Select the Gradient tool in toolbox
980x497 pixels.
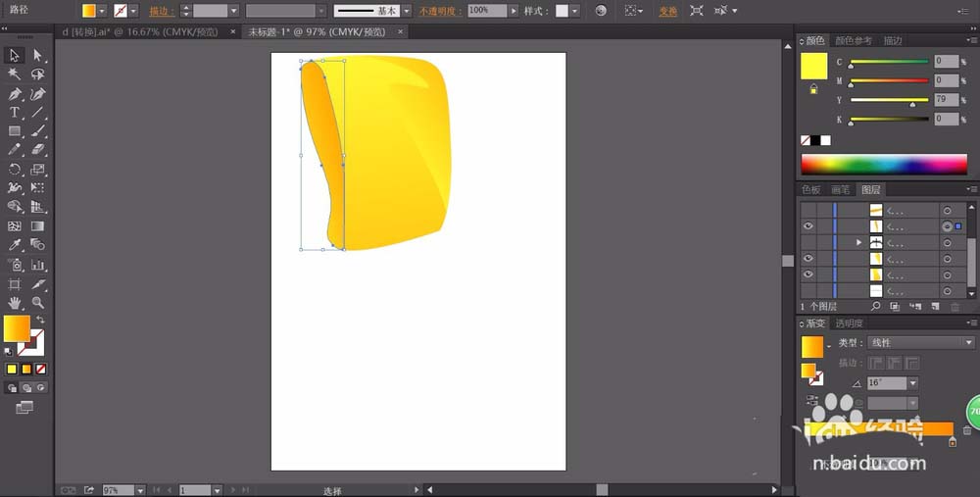(37, 225)
